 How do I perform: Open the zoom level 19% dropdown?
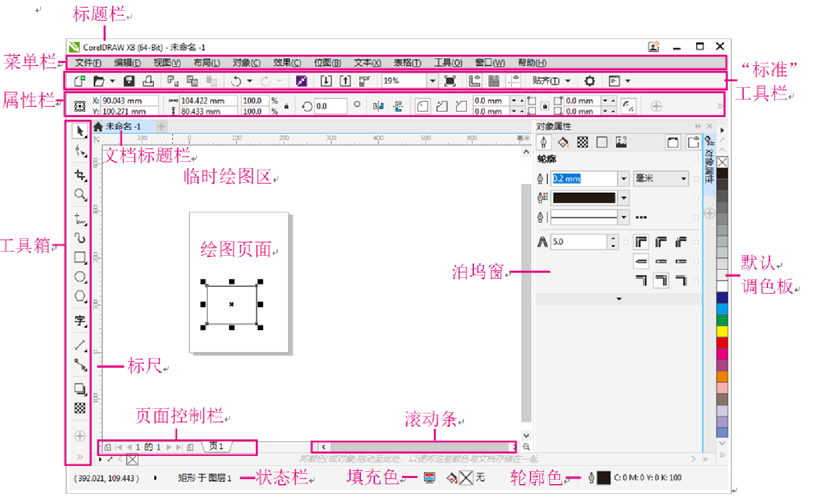(x=432, y=81)
